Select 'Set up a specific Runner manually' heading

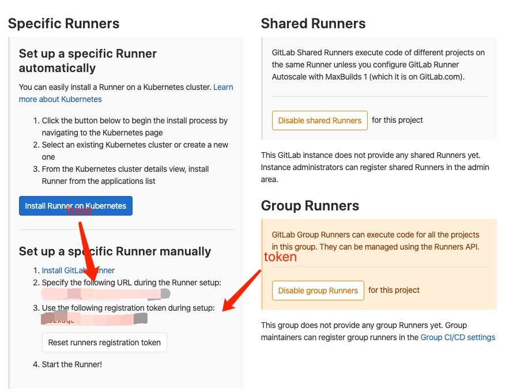click(x=115, y=251)
